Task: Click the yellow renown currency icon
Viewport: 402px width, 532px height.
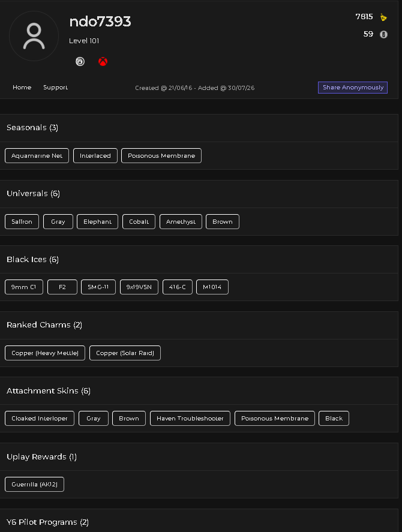Action: [383, 17]
